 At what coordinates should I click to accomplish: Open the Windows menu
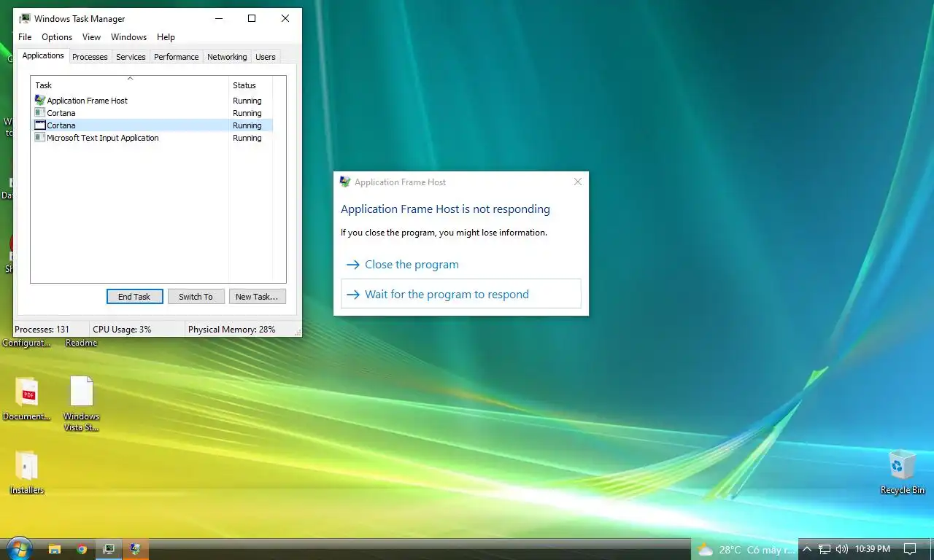tap(128, 37)
